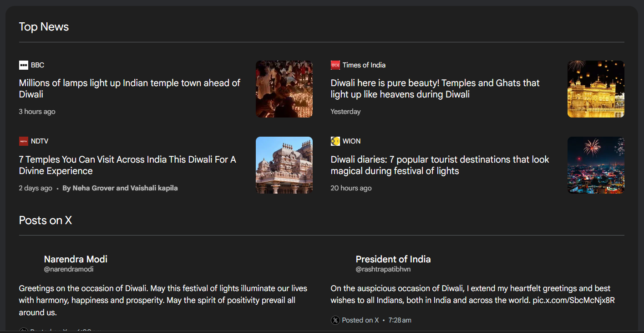Click the WION logo icon
The height and width of the screenshot is (333, 644).
click(335, 141)
